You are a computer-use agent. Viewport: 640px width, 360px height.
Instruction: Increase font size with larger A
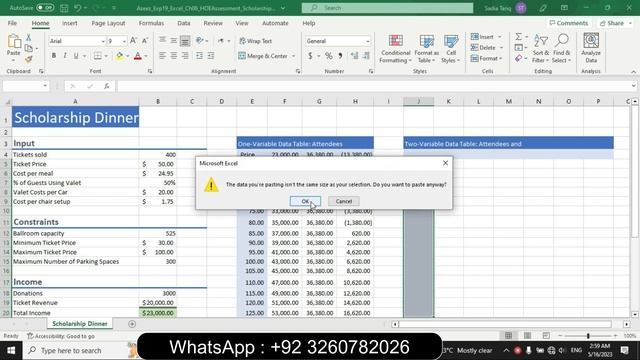(x=133, y=41)
